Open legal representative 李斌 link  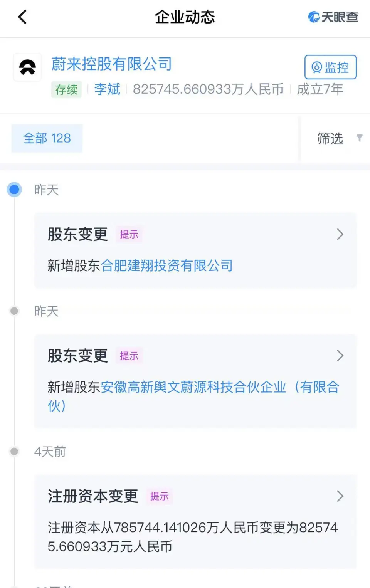click(x=107, y=89)
